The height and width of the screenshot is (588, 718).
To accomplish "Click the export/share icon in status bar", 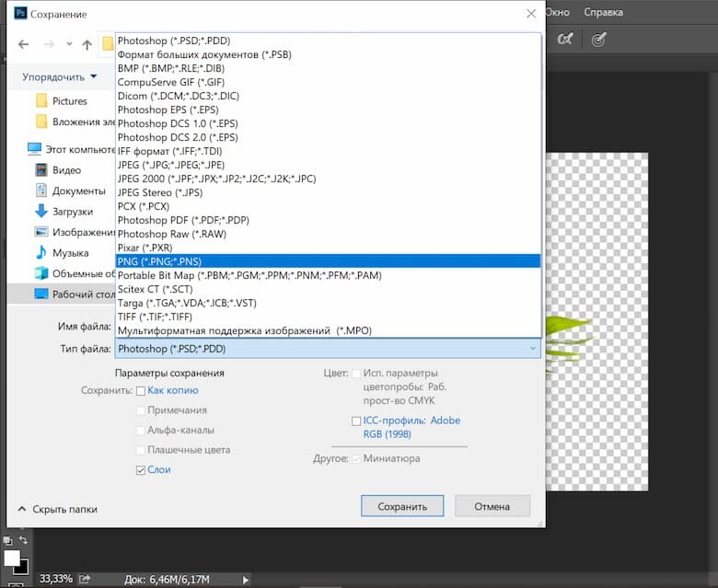I will pyautogui.click(x=85, y=579).
